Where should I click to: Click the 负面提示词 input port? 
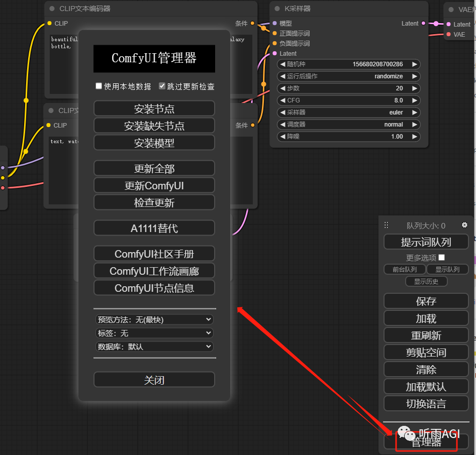point(275,43)
